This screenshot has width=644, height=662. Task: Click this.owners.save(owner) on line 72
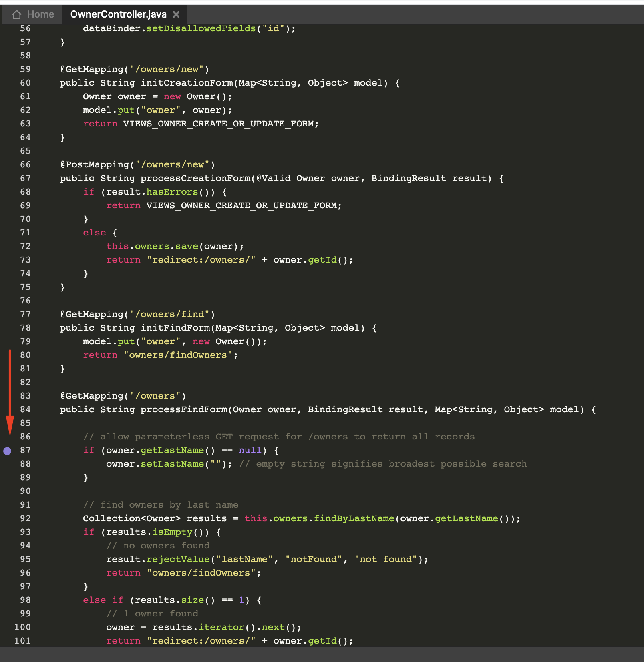(x=172, y=246)
